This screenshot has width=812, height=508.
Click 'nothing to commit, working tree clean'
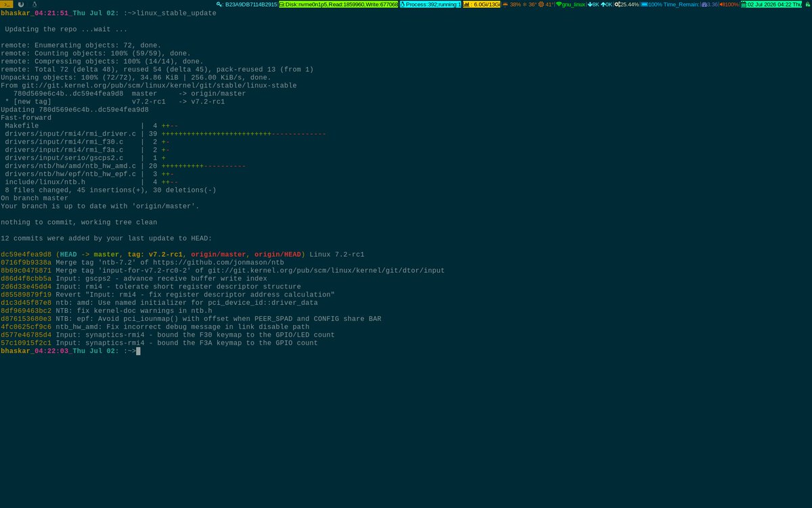[78, 222]
